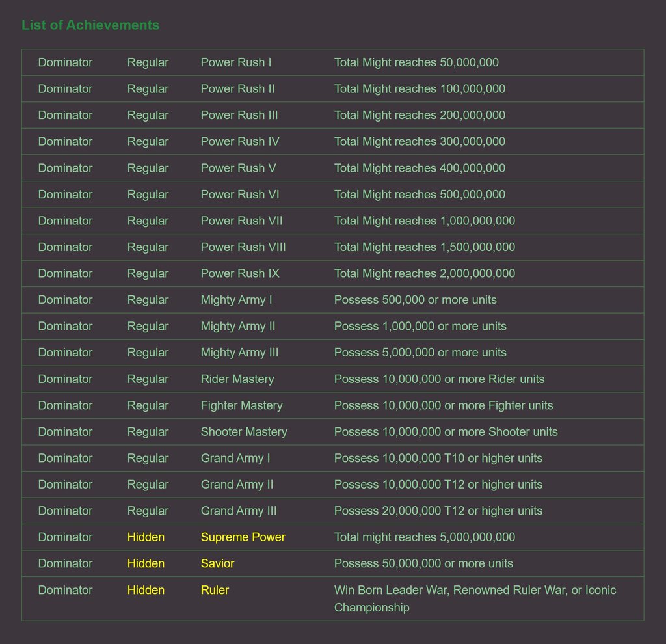This screenshot has height=644, width=666.
Task: Click the yellow Supreme Power name
Action: click(x=243, y=537)
